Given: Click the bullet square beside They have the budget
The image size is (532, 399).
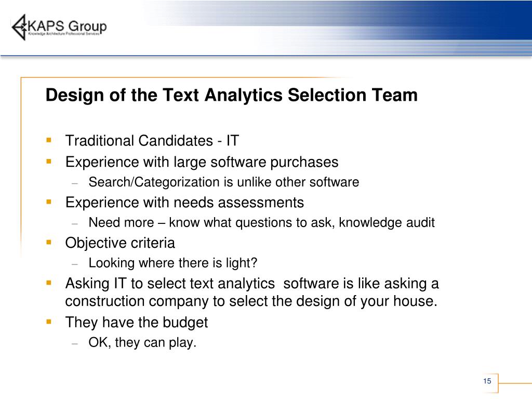Looking at the screenshot, I should [x=49, y=322].
